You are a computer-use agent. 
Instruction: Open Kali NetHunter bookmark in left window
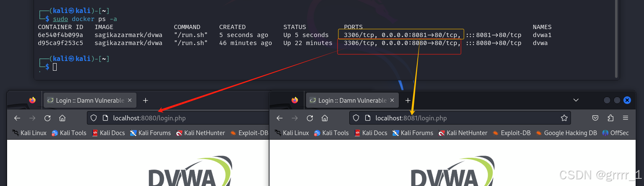(x=201, y=133)
